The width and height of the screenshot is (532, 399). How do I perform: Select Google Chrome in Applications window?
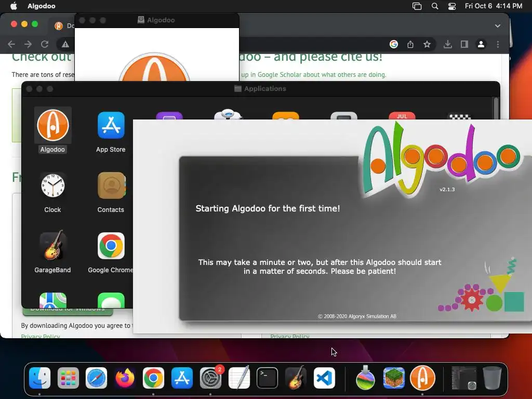(x=111, y=246)
